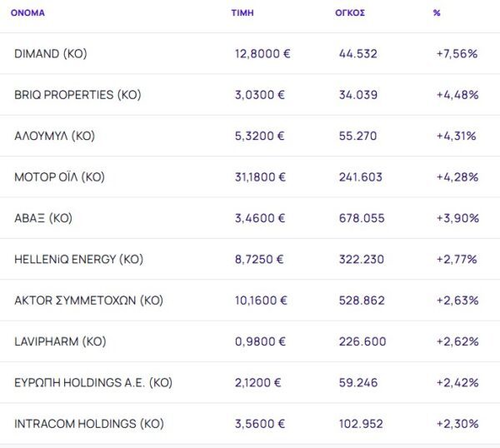Click the 31,1800 € ΜΟΤΟΡ ΟΪΛ price
500x448 pixels.
pos(261,177)
